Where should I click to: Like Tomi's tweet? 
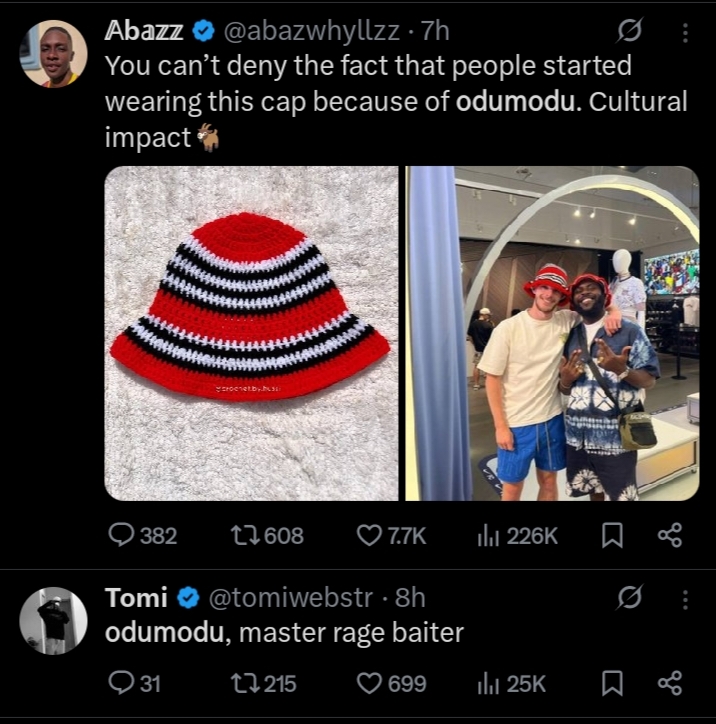click(369, 683)
